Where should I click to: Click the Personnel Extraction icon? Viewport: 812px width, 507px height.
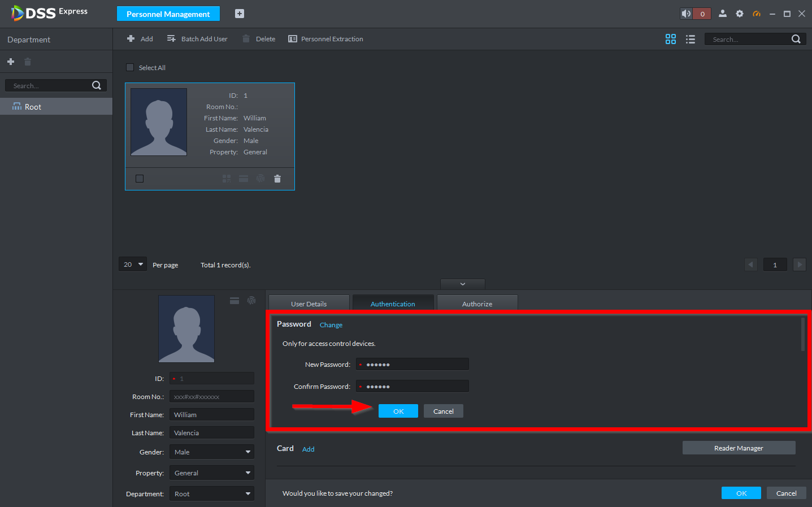[293, 39]
